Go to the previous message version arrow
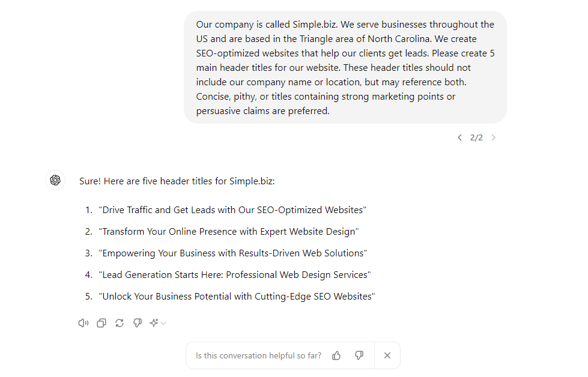588x377 pixels. pyautogui.click(x=459, y=137)
